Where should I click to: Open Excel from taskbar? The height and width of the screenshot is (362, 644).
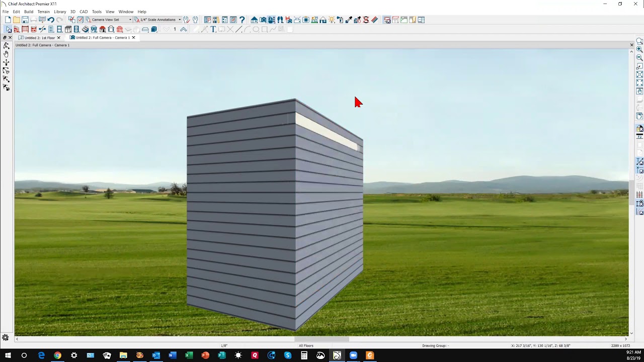pos(189,355)
